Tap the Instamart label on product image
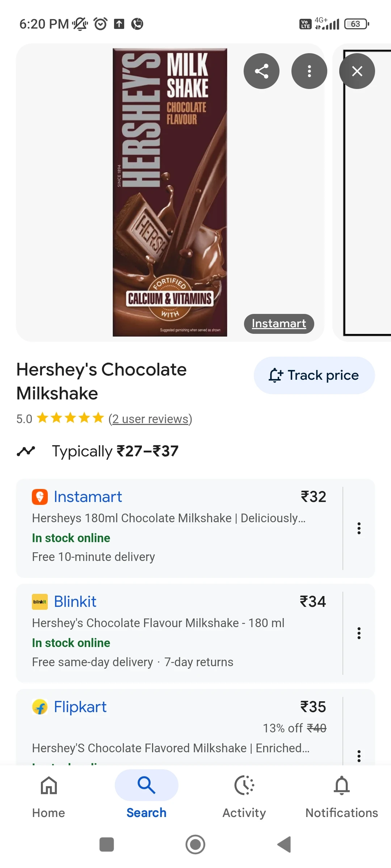391x868 pixels. pyautogui.click(x=279, y=324)
